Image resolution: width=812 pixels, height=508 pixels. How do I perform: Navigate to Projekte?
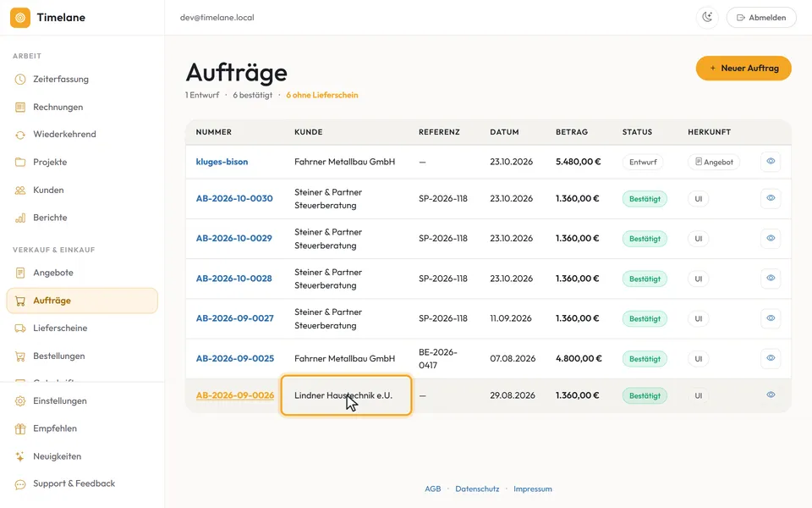pos(82,163)
